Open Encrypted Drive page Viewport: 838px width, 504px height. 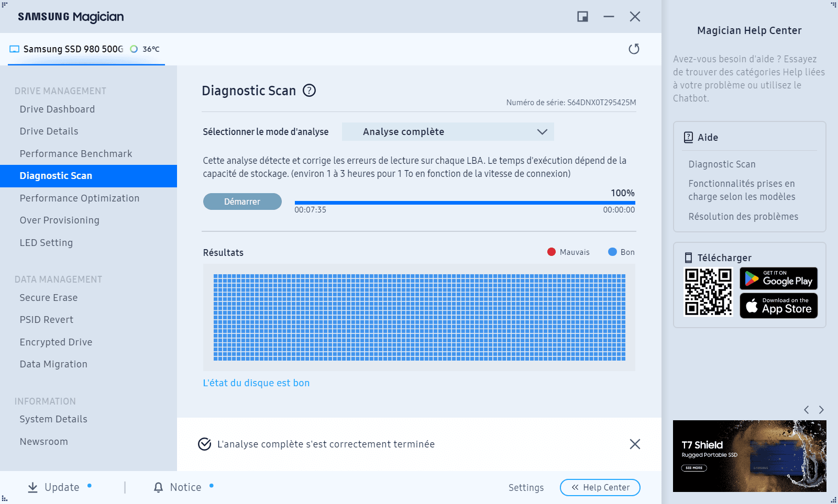(x=56, y=342)
